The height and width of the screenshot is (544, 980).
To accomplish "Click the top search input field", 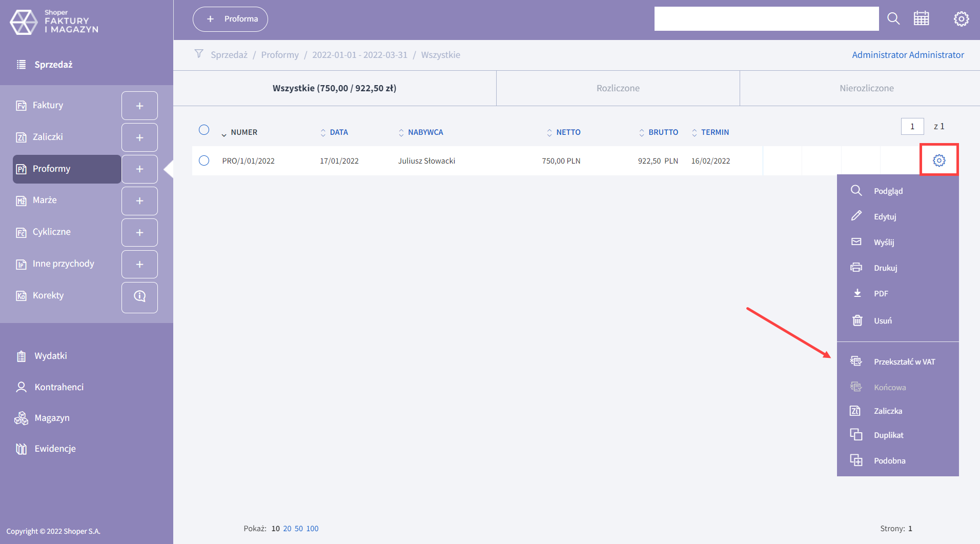I will pyautogui.click(x=766, y=19).
